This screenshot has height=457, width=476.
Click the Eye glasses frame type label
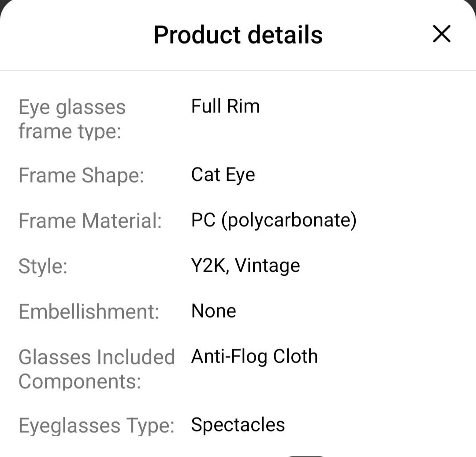[x=72, y=118]
